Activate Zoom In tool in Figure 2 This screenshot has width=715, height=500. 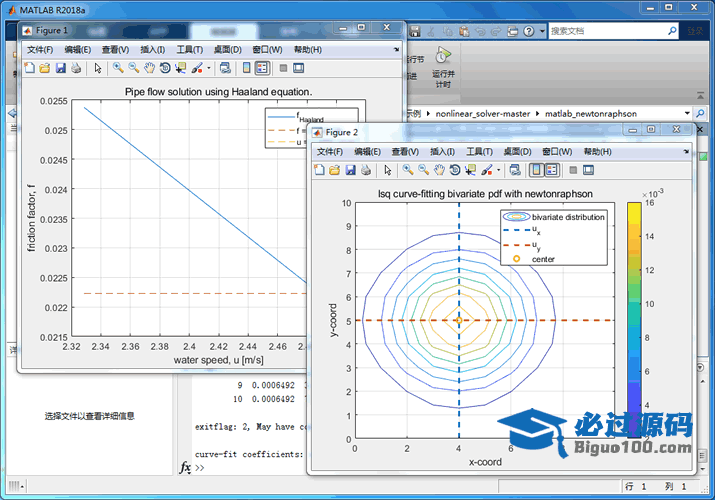coord(408,170)
